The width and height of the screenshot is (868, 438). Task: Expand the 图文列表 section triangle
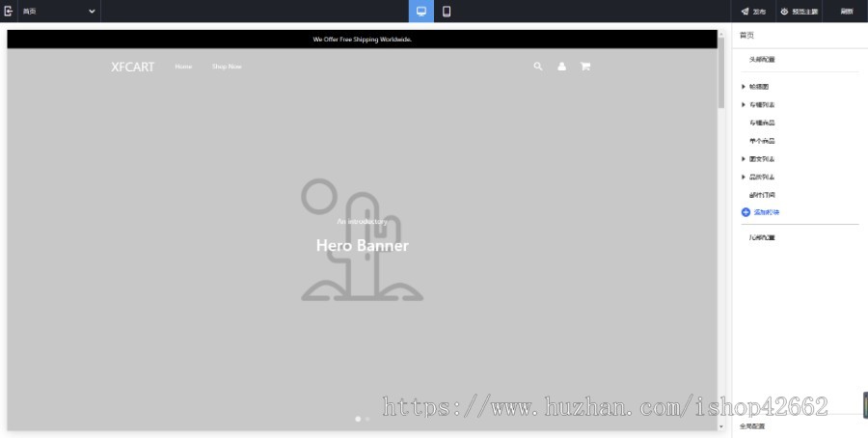click(744, 159)
